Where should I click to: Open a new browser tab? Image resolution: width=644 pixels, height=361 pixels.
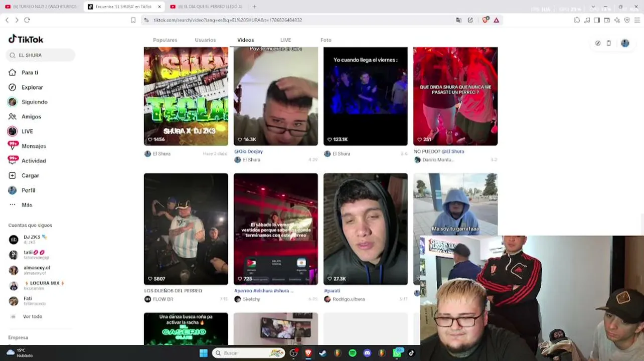[254, 7]
